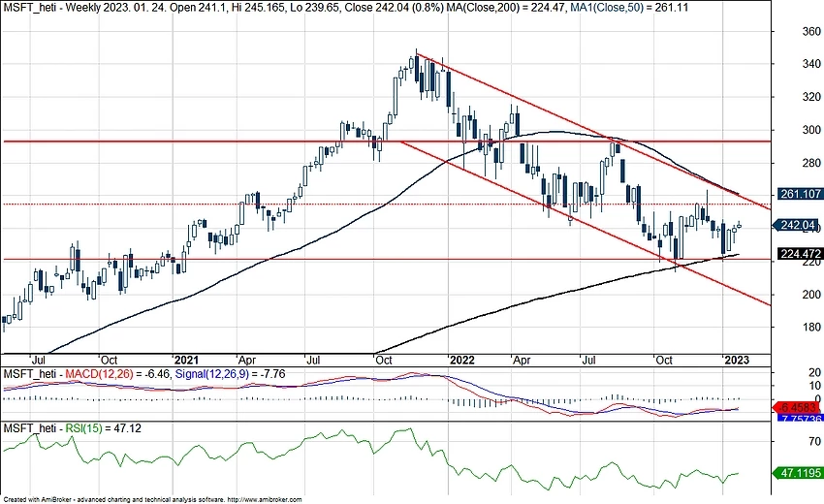Click the 20 label on the MACD scale

click(814, 372)
